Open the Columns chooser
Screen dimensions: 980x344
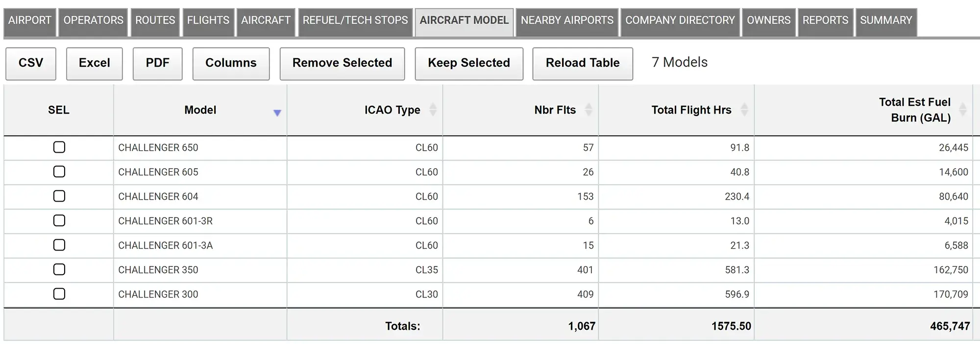(x=231, y=63)
